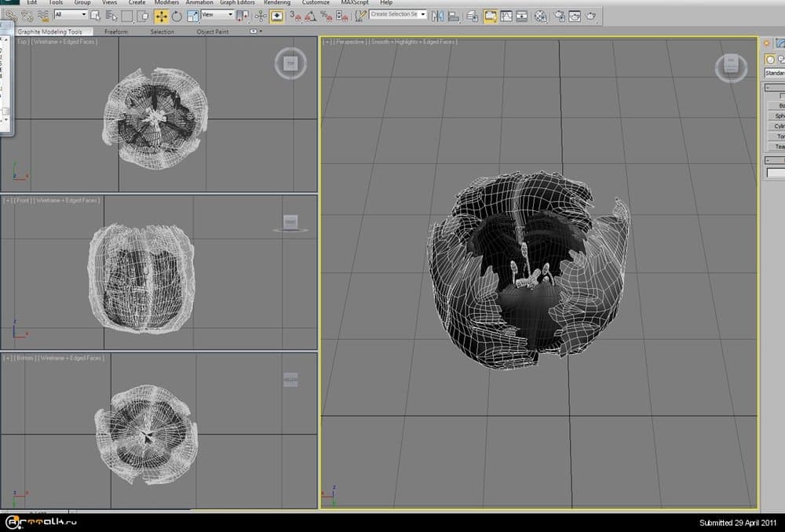
Task: Activate the Select Object tool
Action: click(96, 16)
